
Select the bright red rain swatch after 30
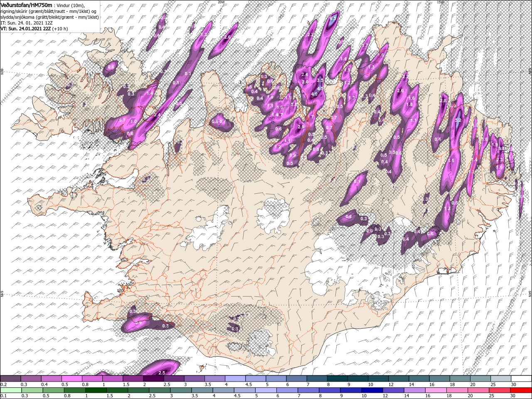522,390
